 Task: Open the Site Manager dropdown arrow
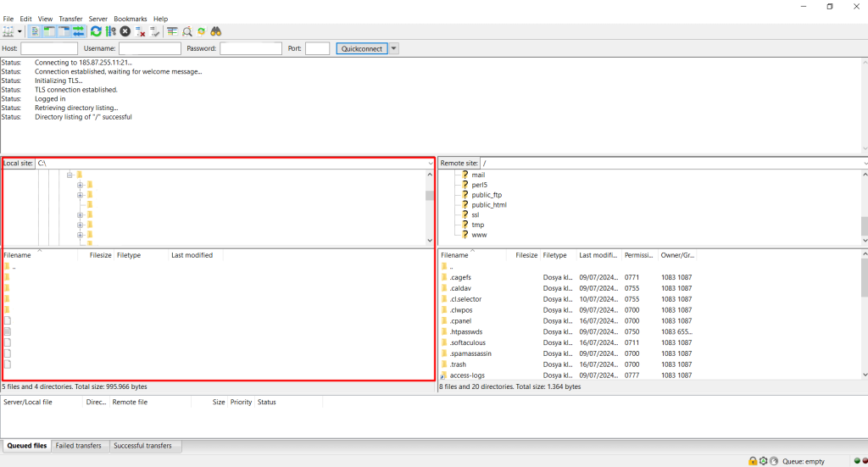point(19,31)
